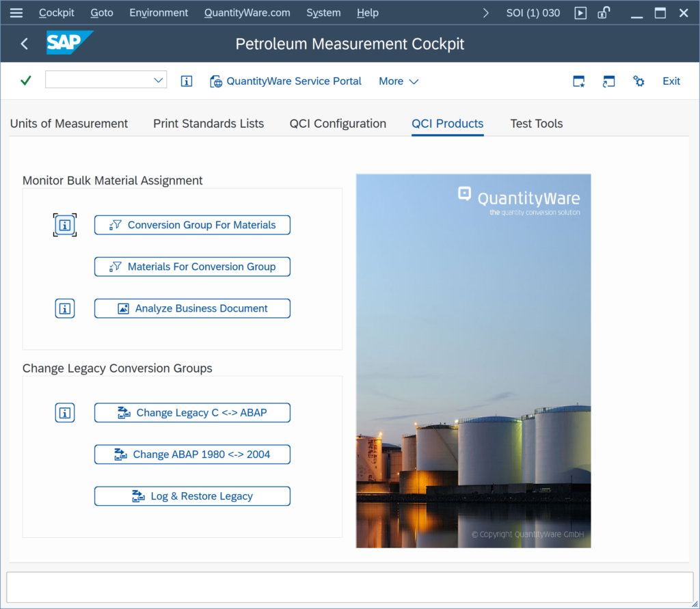Run Change ABAP 1980 <-> 2004
The image size is (700, 609).
[192, 455]
